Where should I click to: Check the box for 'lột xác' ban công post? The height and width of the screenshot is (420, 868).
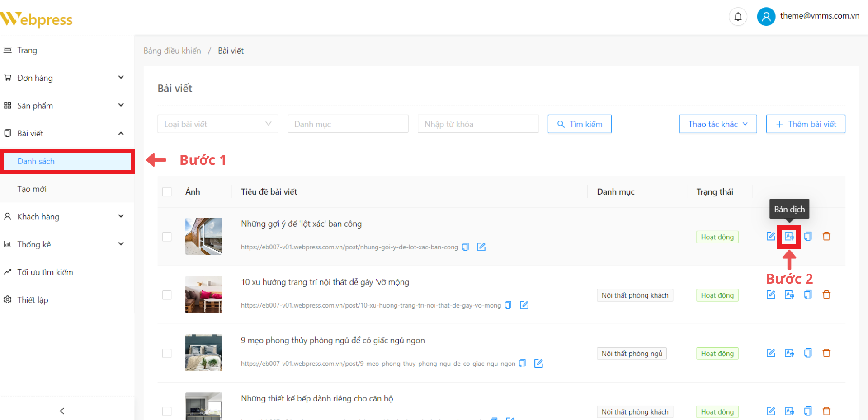(167, 237)
